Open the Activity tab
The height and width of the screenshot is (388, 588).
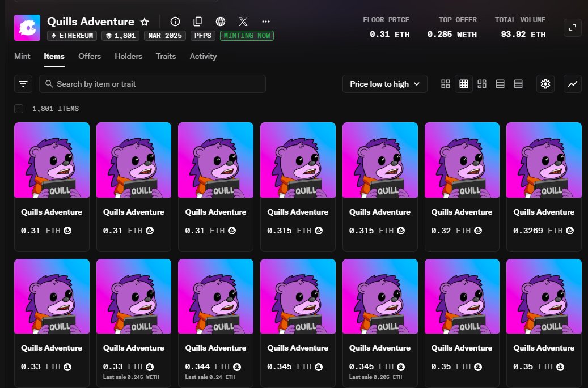(x=203, y=56)
